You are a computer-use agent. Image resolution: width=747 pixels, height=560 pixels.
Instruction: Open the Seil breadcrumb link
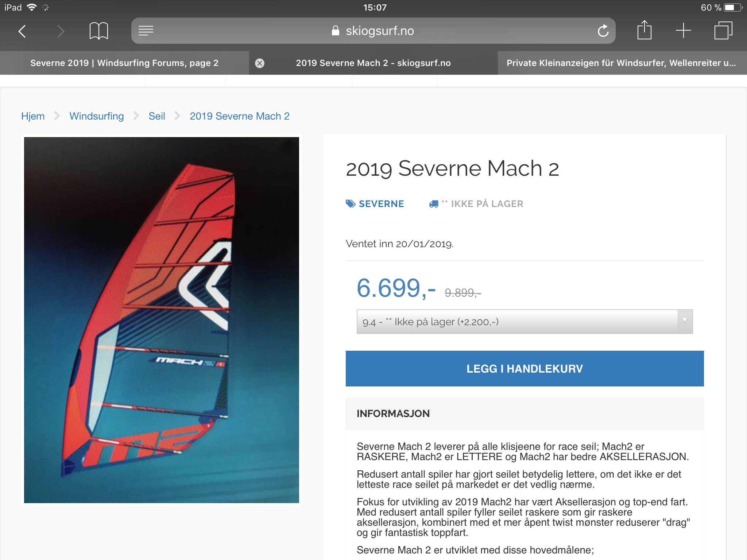coord(157,116)
